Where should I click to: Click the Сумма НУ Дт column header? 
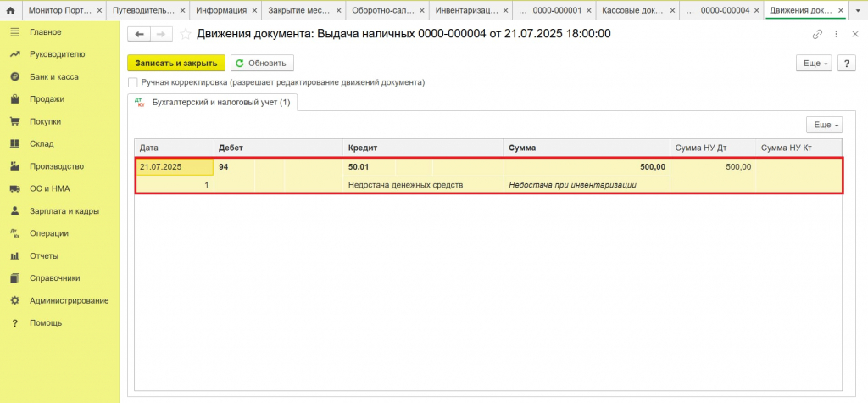pos(713,148)
